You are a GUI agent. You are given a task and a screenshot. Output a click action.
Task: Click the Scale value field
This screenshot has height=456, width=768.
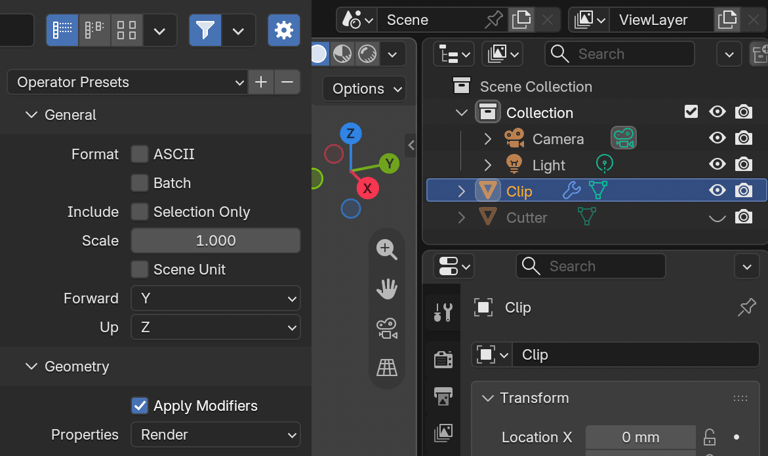[x=216, y=240]
